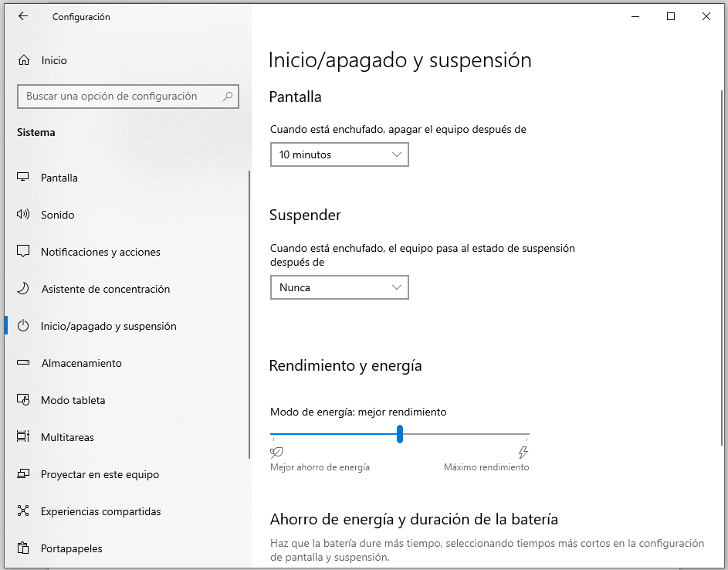Click the Modo de energía: mejor rendimiento text
Screen dimensions: 728x570
pos(358,412)
